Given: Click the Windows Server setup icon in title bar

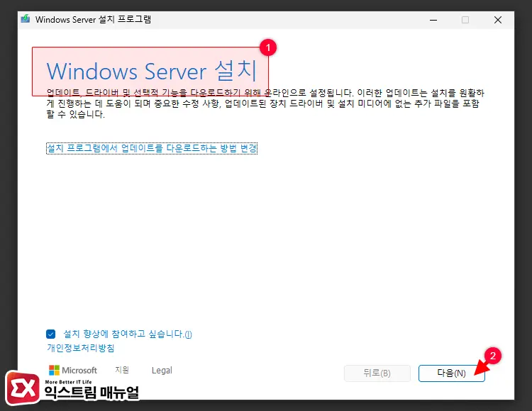Looking at the screenshot, I should (x=26, y=19).
